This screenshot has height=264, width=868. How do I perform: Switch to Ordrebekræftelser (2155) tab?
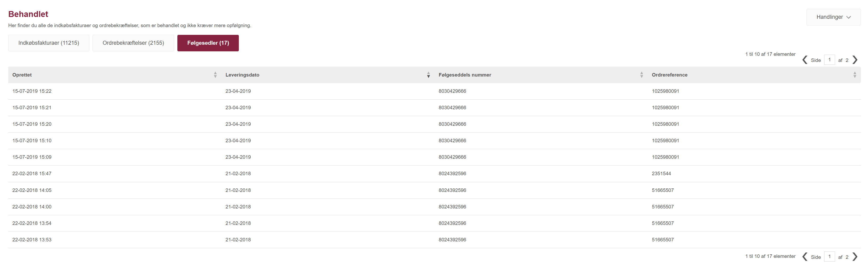pyautogui.click(x=133, y=43)
